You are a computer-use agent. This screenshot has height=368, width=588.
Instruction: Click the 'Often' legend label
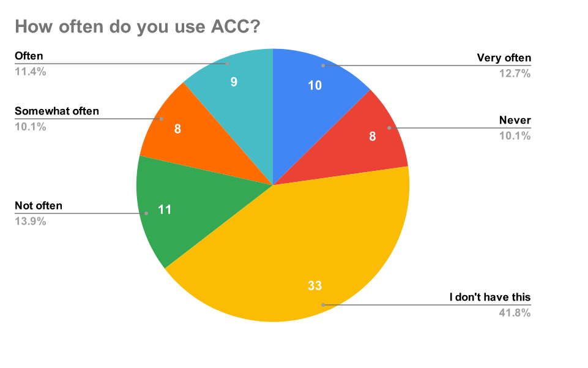tap(29, 56)
